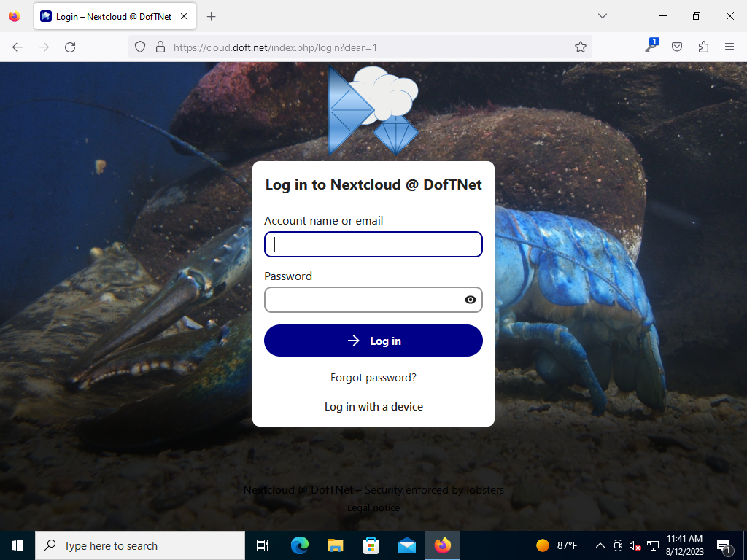The height and width of the screenshot is (560, 747).
Task: Open the tracking protection shield icon
Action: click(139, 47)
